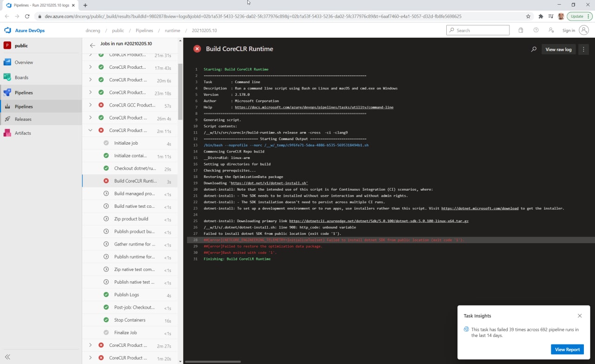This screenshot has height=364, width=595.
Task: Expand the CoreCLR Product job 17m 43s
Action: (91, 67)
